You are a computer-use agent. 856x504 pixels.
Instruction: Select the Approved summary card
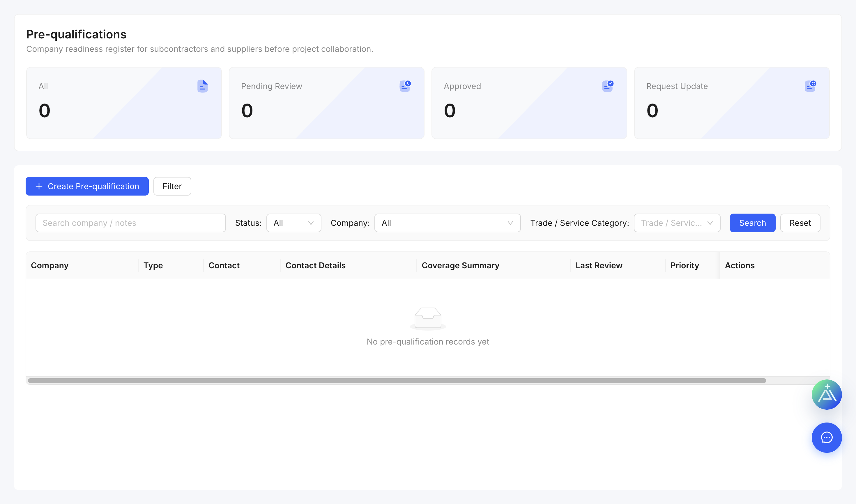coord(529,103)
